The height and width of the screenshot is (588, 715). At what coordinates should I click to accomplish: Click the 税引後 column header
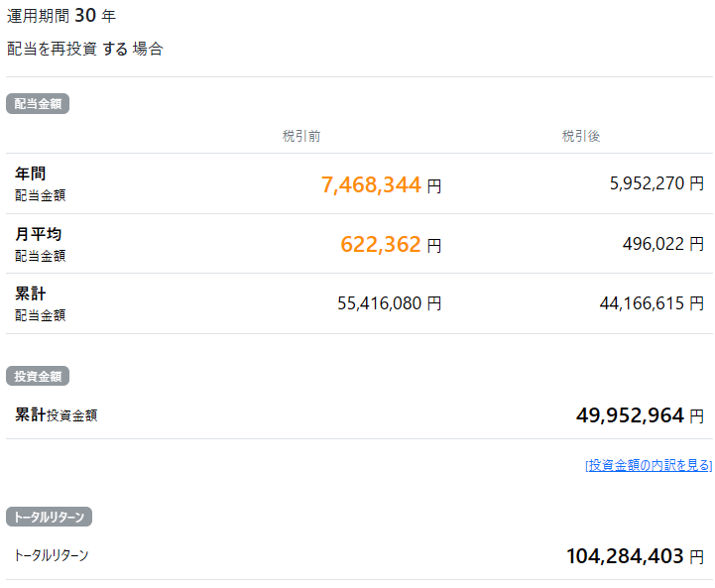(x=581, y=136)
